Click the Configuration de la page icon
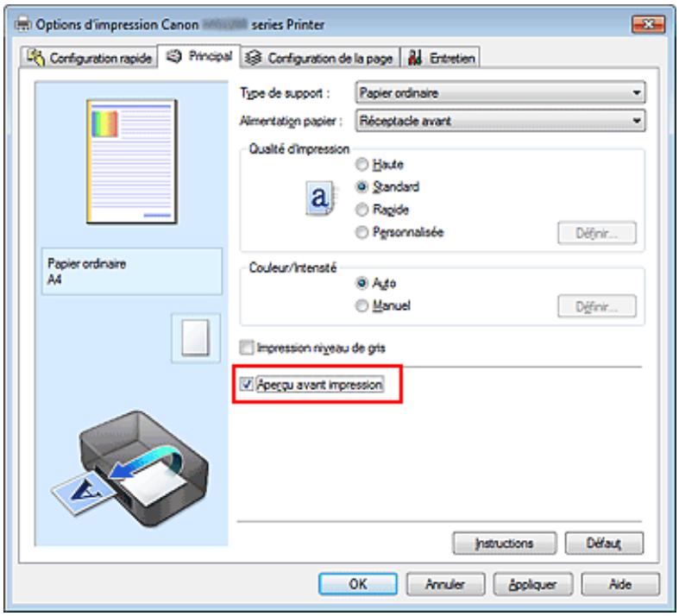 click(x=253, y=57)
